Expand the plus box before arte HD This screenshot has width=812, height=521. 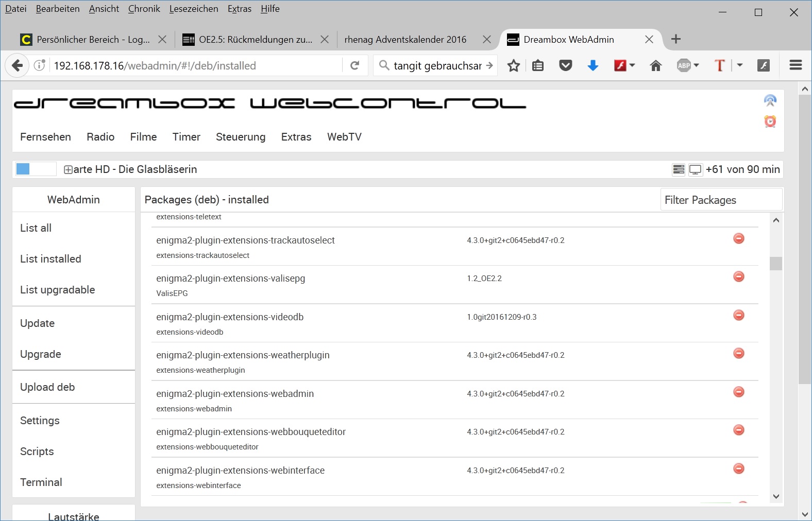pos(68,169)
